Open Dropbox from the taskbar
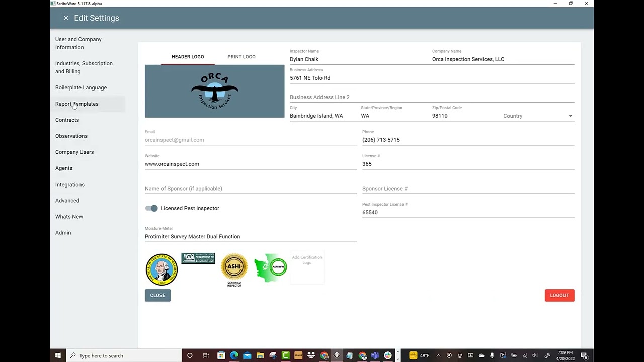Screen dimensions: 644x362 point(311,355)
